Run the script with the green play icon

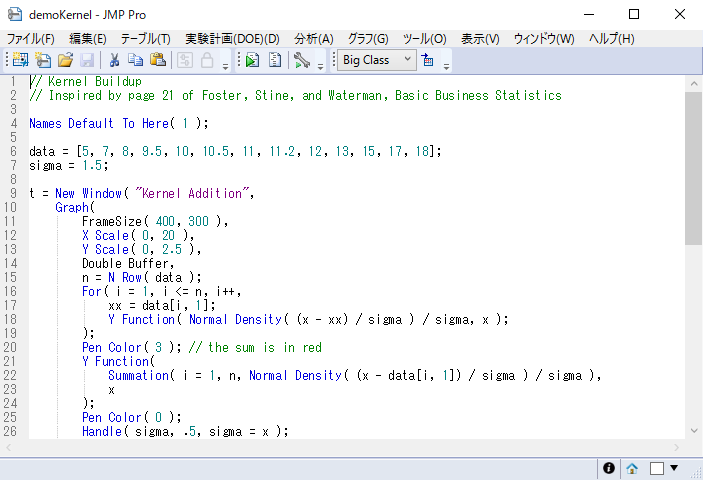point(252,60)
